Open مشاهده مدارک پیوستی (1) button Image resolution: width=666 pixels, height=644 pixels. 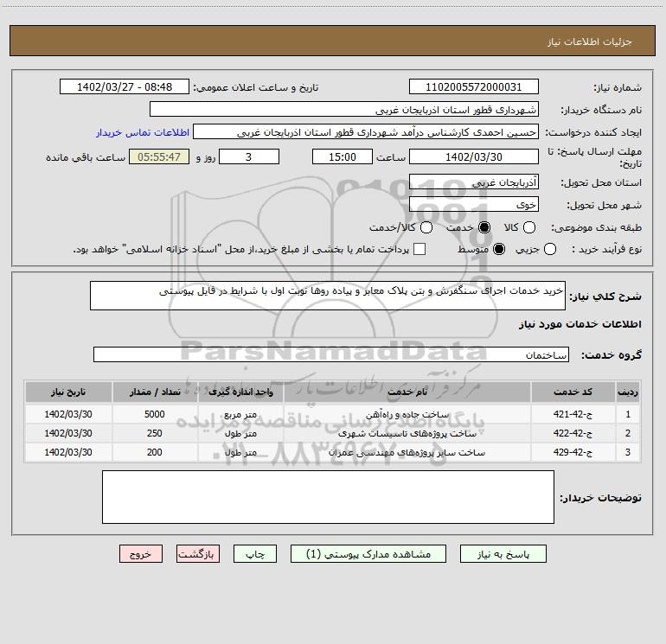click(368, 554)
